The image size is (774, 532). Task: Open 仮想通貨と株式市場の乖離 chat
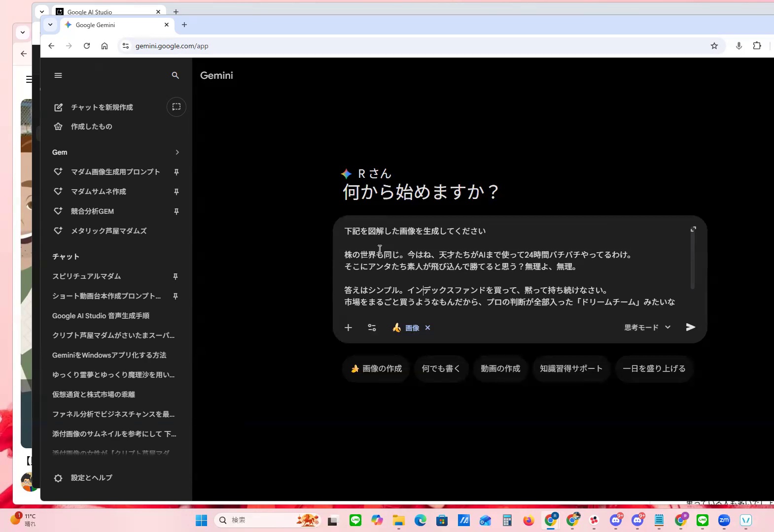pos(94,395)
